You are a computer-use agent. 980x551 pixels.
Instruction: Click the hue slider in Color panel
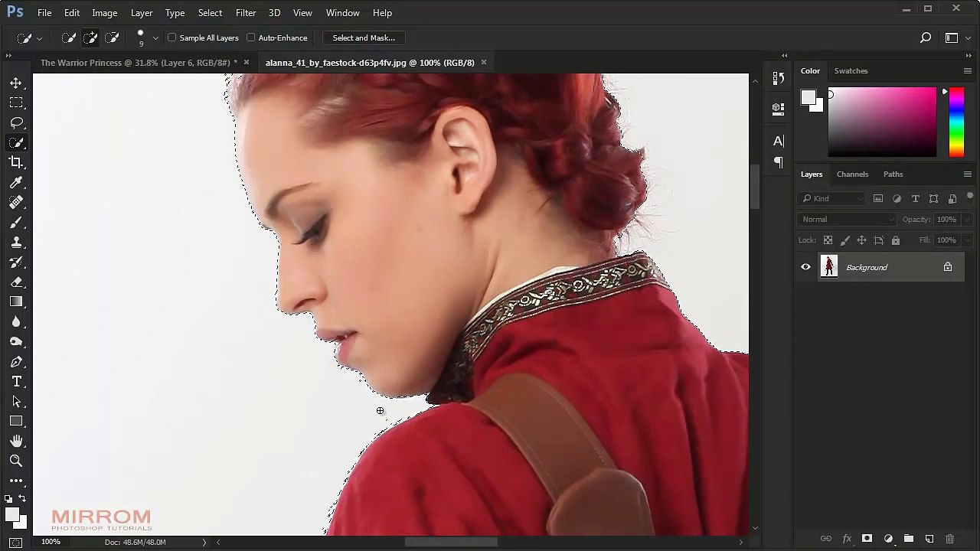point(956,122)
